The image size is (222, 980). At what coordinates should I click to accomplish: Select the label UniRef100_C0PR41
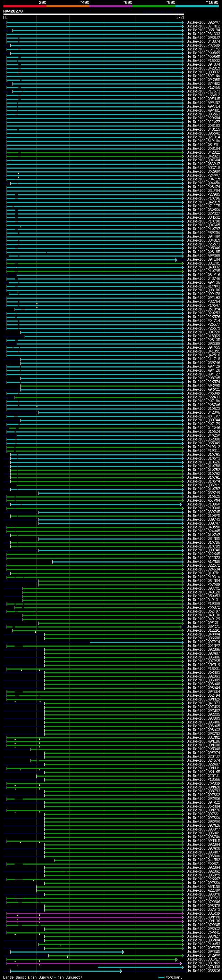tap(203, 932)
